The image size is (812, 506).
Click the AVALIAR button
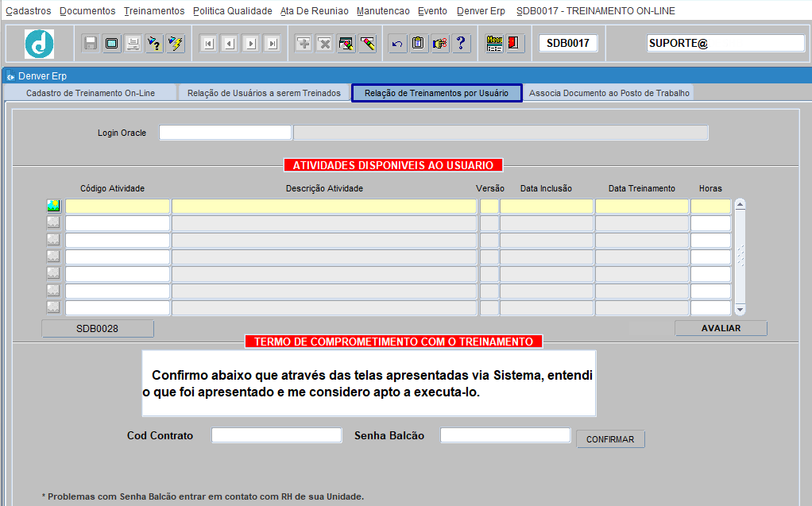tap(721, 328)
